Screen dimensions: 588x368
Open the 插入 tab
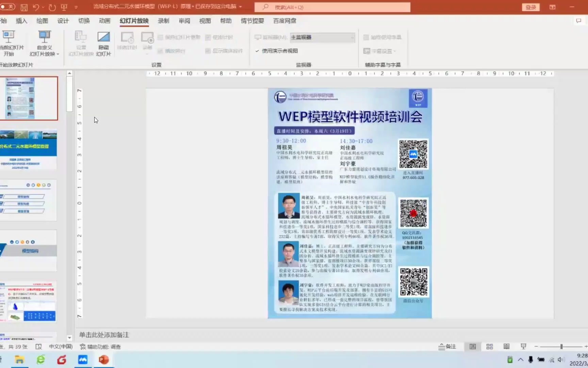21,21
